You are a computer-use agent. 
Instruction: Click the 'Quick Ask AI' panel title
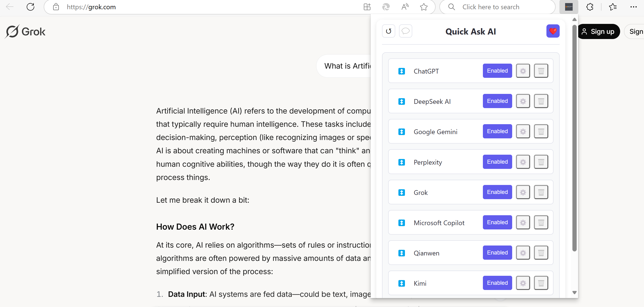click(471, 31)
